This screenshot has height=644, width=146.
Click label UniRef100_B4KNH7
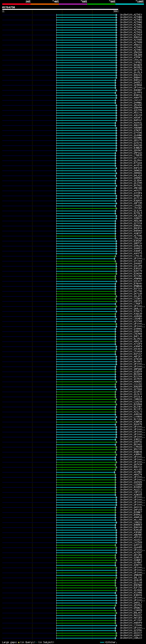pos(131,90)
